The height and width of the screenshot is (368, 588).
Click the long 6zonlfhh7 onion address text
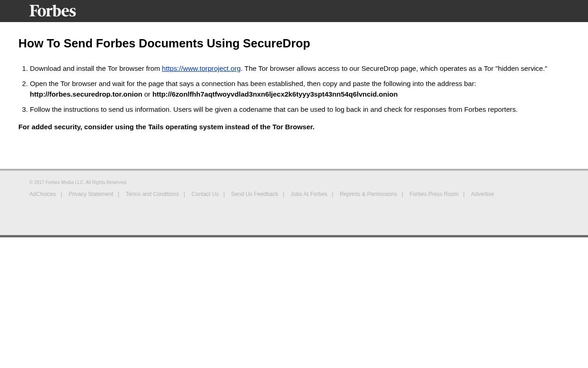[x=275, y=94]
